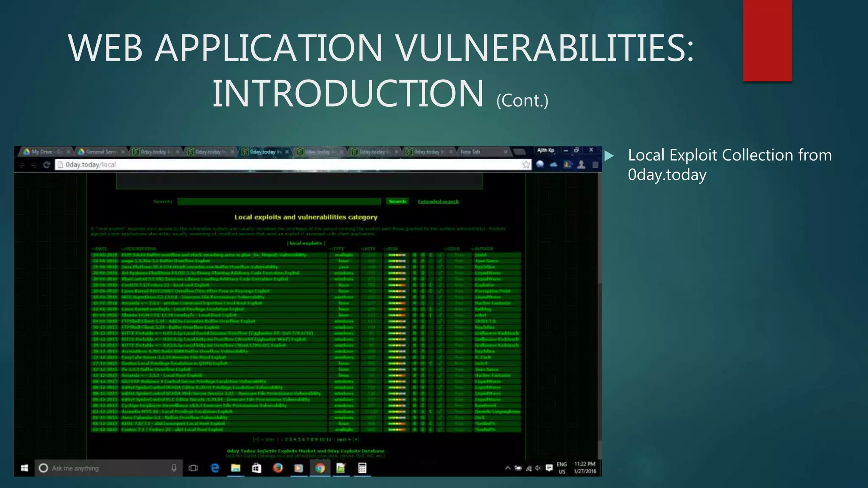
Task: Open the Notepad++ taskbar icon
Action: click(341, 468)
